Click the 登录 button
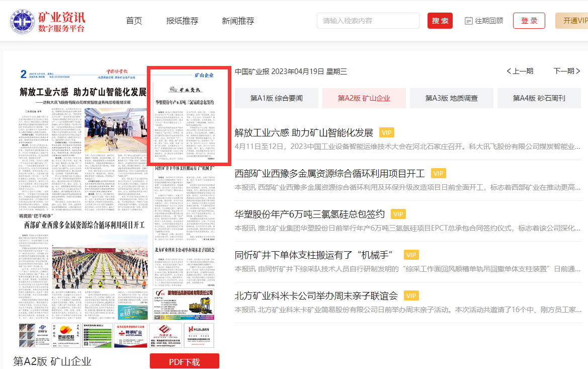The width and height of the screenshot is (588, 369). point(529,21)
